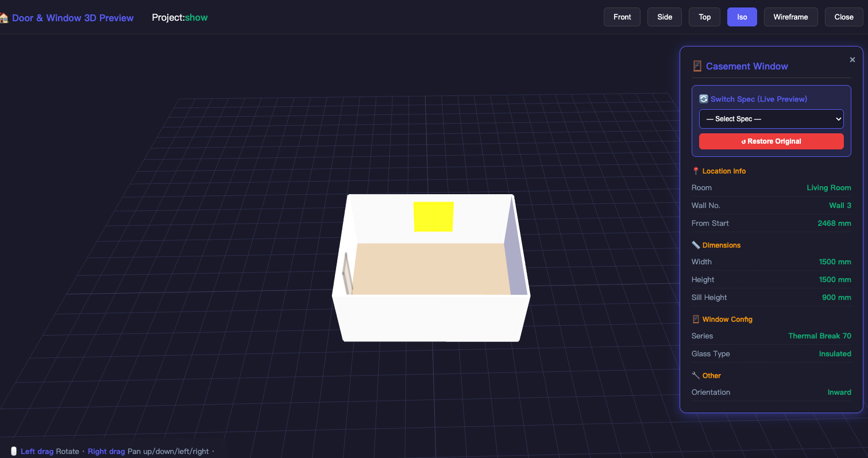The height and width of the screenshot is (458, 868).
Task: Switch to the Top view
Action: [x=705, y=17]
